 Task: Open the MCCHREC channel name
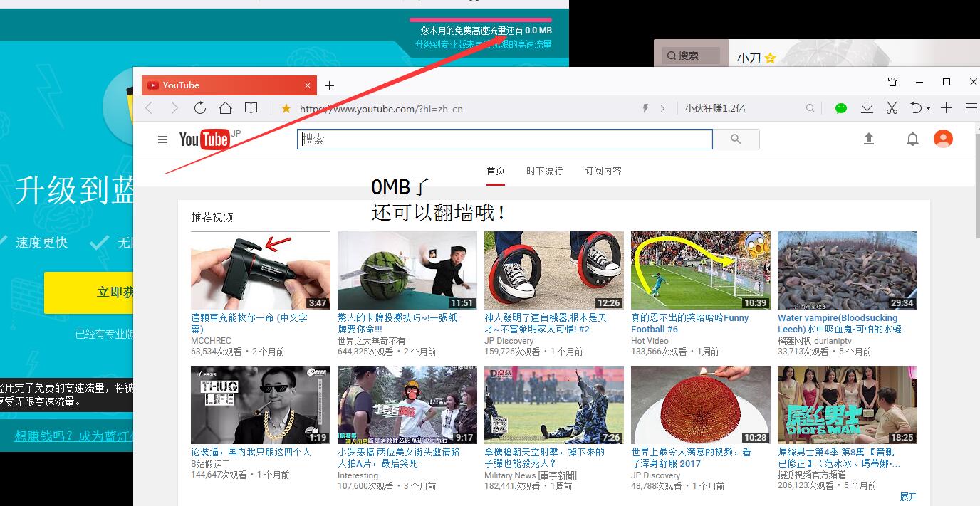pos(211,341)
